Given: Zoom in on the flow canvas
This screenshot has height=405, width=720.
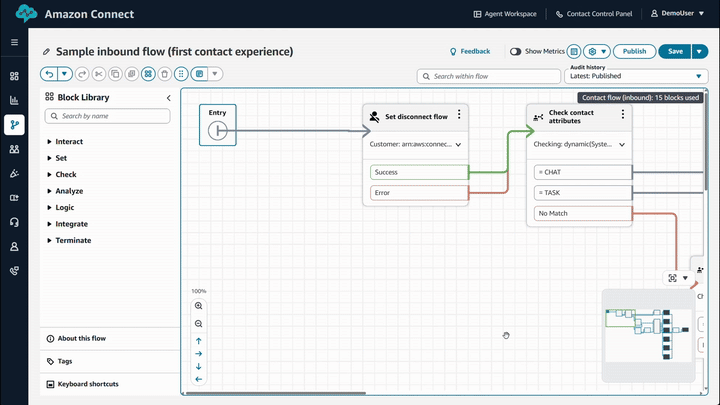Looking at the screenshot, I should pos(198,306).
